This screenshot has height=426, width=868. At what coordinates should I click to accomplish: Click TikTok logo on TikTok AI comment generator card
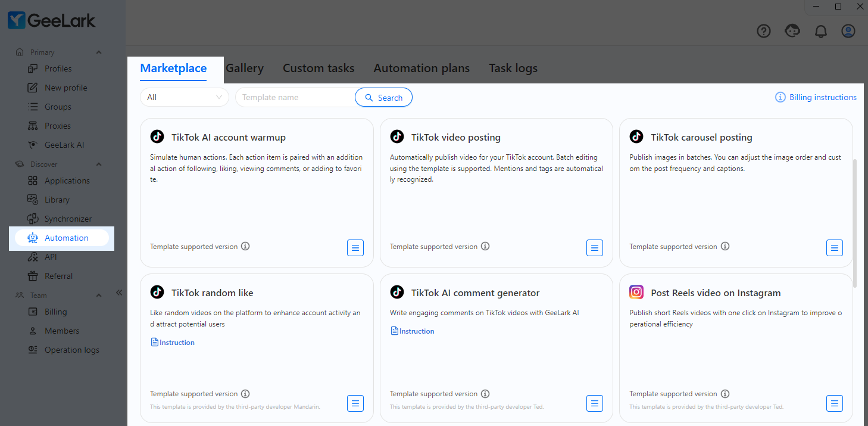point(397,292)
